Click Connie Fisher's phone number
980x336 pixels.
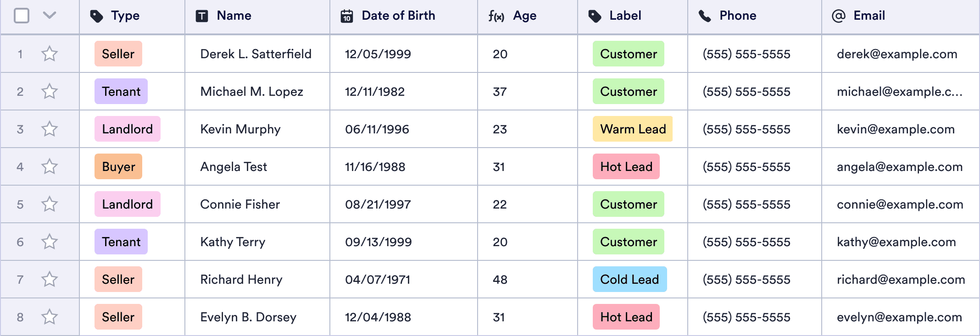point(746,204)
